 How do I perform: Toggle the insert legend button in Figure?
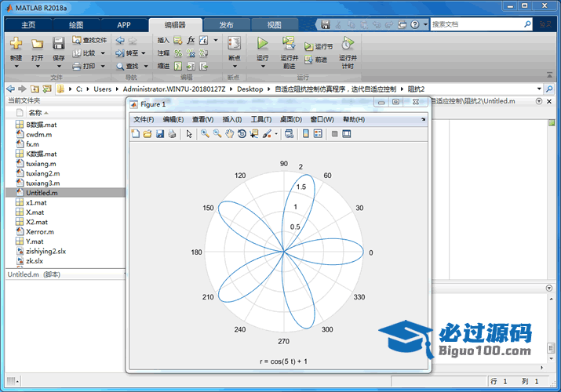pos(318,134)
